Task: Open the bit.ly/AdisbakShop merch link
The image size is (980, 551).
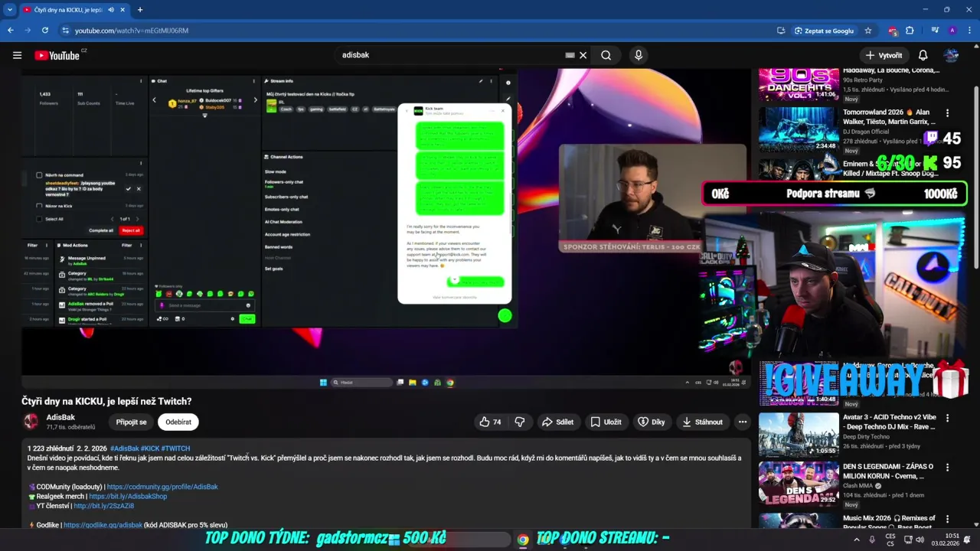Action: pos(128,497)
